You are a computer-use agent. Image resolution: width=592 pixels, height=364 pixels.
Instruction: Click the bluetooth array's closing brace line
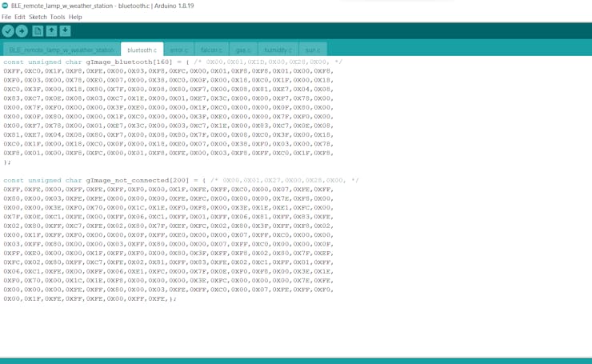7,162
